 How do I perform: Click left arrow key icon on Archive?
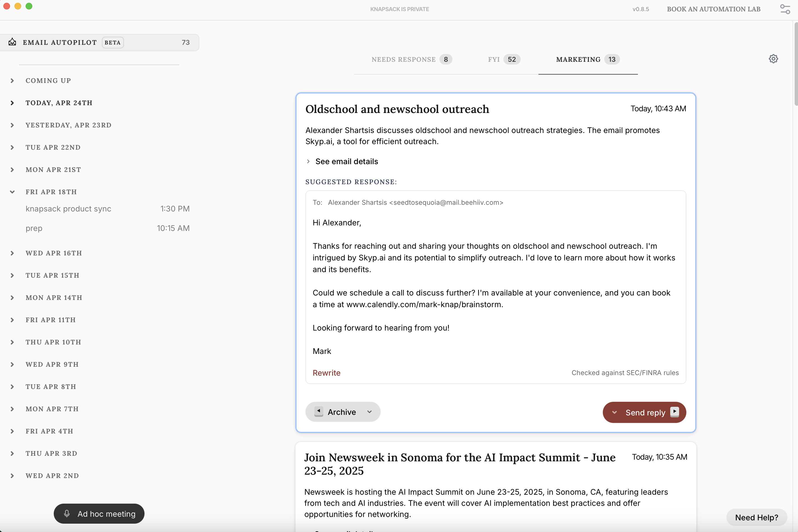pyautogui.click(x=318, y=411)
